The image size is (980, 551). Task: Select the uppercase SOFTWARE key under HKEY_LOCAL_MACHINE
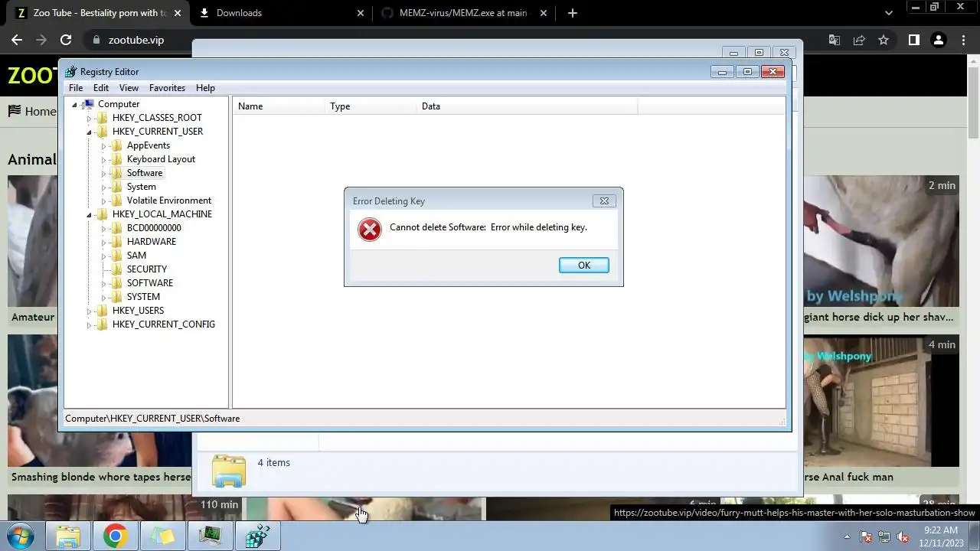pos(150,283)
